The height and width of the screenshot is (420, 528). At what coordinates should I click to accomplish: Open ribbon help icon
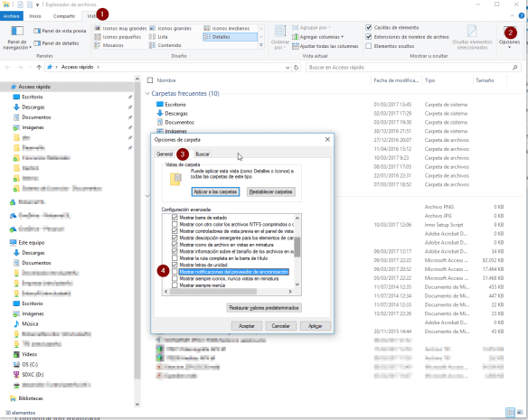(x=522, y=16)
